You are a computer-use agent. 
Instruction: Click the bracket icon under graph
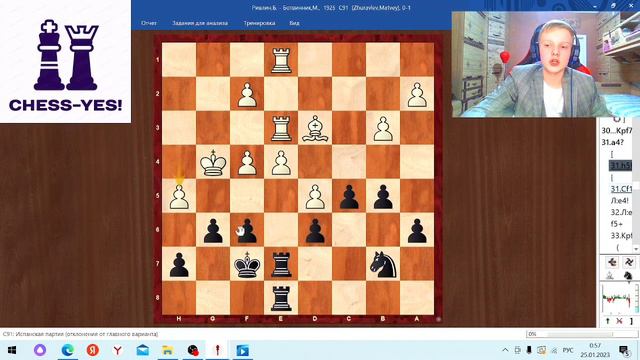[631, 321]
